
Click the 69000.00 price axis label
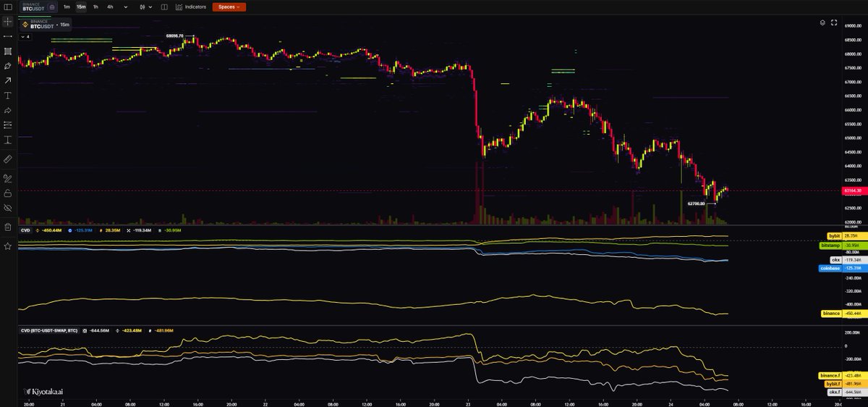[851, 25]
